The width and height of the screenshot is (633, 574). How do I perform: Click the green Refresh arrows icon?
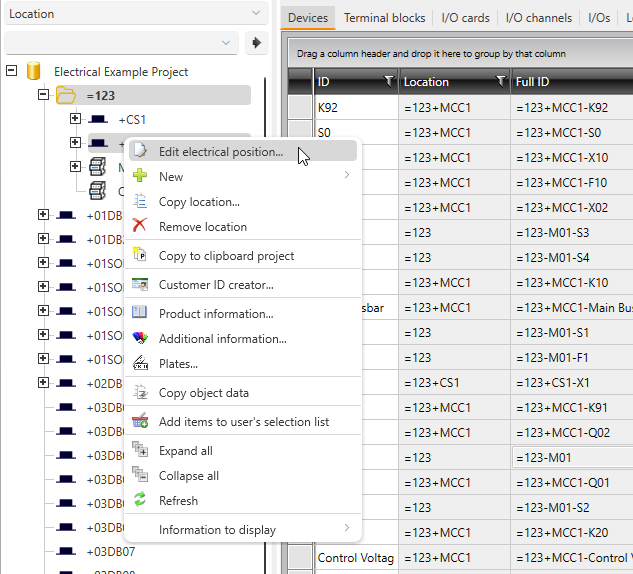coord(140,501)
